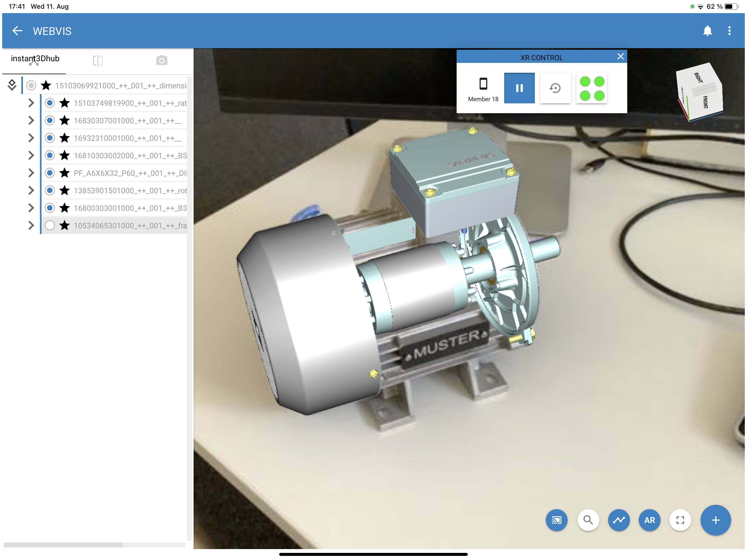
Task: Open the notifications bell
Action: click(x=707, y=31)
